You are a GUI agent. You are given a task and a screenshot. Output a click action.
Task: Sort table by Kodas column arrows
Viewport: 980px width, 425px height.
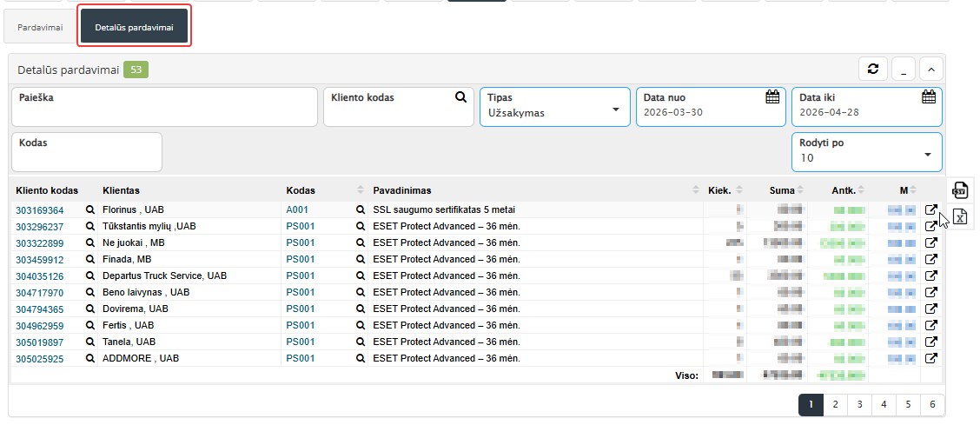tap(360, 190)
